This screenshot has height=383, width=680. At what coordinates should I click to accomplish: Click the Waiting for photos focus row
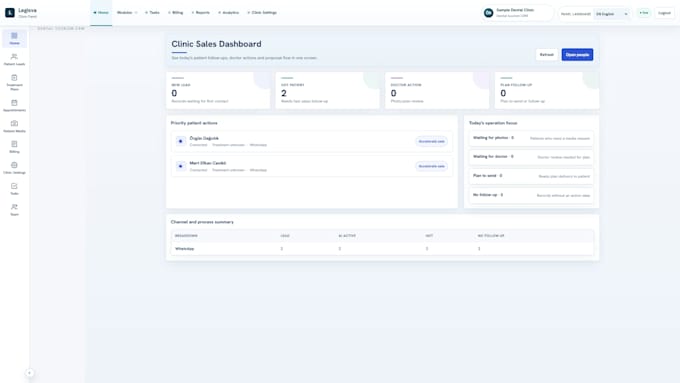tap(531, 138)
